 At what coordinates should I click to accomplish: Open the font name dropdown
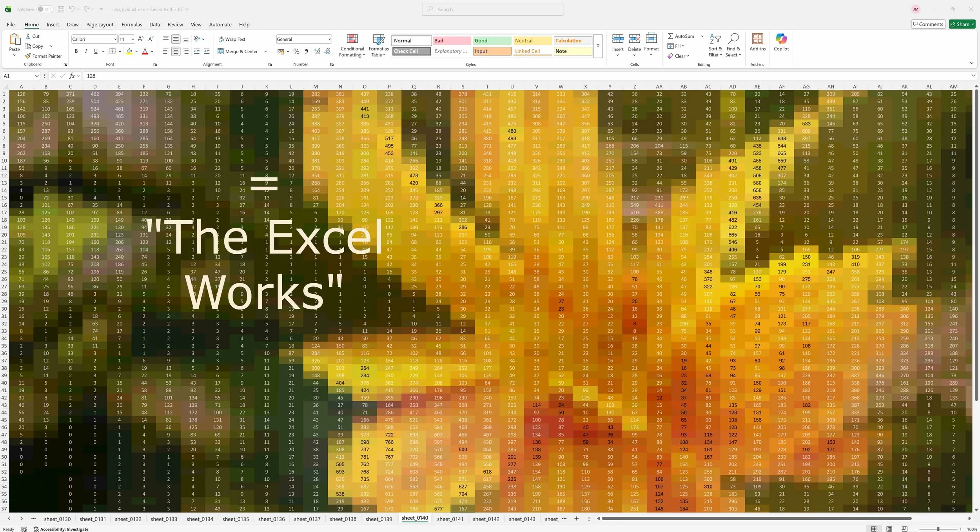(115, 39)
